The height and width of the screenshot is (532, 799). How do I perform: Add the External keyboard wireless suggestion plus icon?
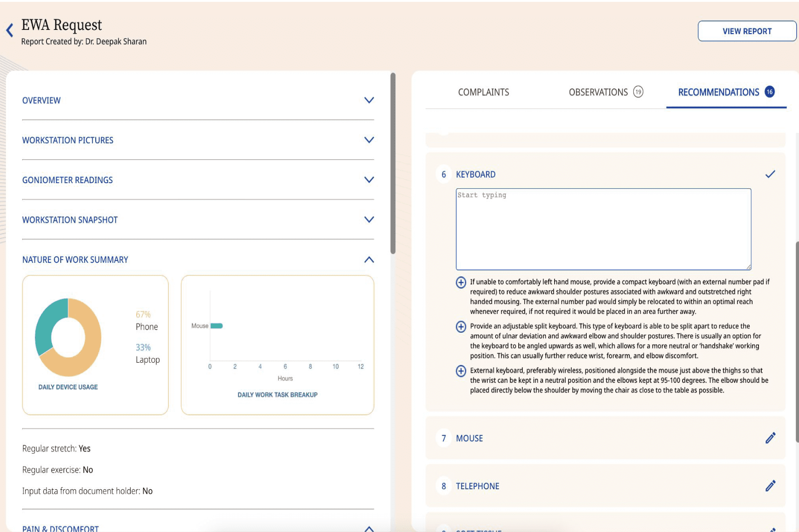click(x=461, y=371)
